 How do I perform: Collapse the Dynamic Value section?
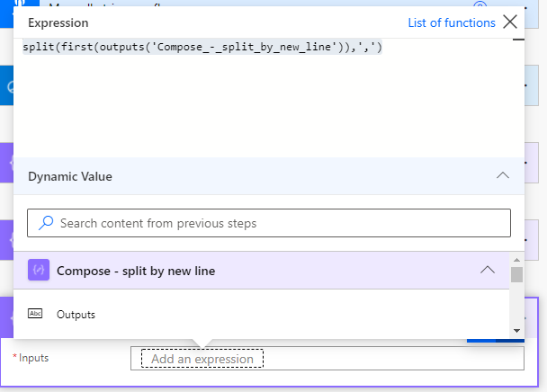pos(503,176)
